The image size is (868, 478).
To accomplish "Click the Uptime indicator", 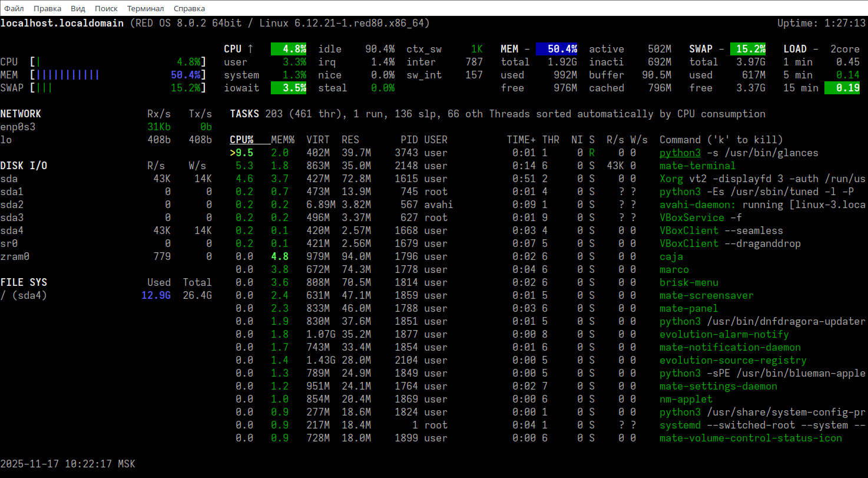I will click(x=821, y=23).
